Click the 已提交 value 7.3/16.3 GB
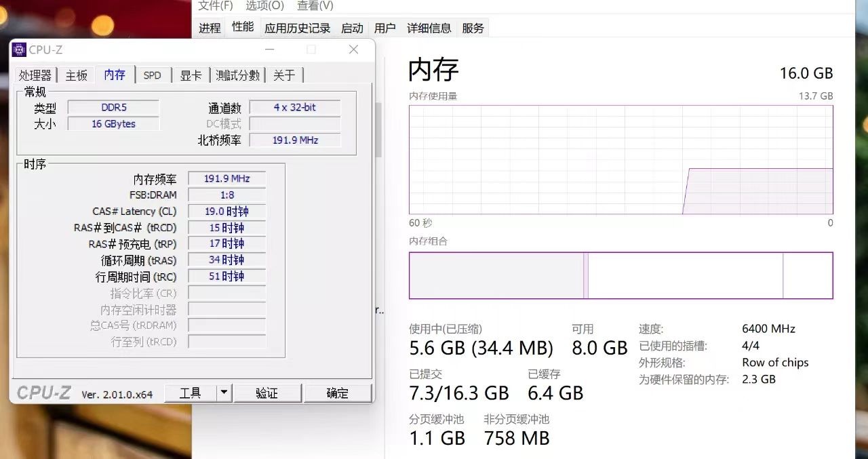Viewport: 868px width, 459px height. (458, 393)
